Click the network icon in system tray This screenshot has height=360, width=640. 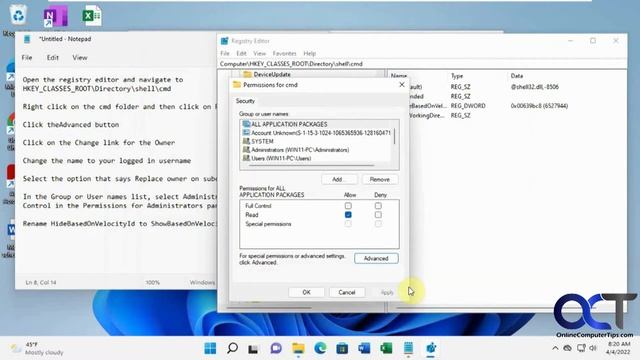click(581, 348)
